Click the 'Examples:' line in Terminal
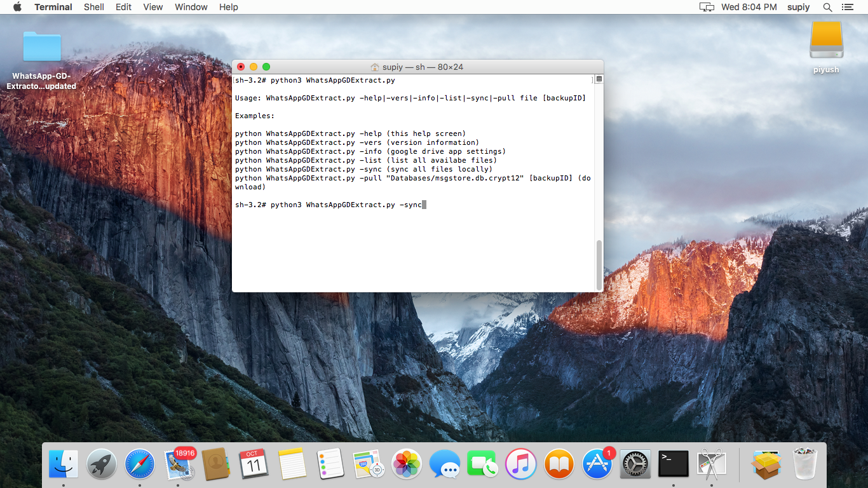Image resolution: width=868 pixels, height=488 pixels. point(255,116)
